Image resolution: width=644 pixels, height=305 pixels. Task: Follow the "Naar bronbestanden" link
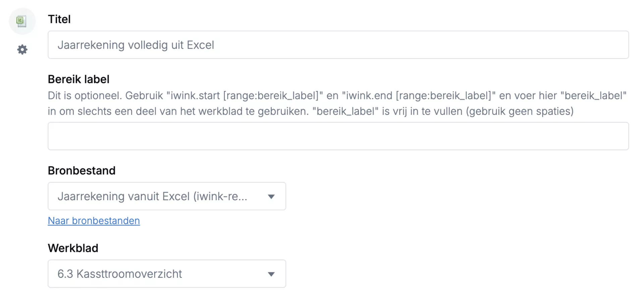(x=94, y=221)
